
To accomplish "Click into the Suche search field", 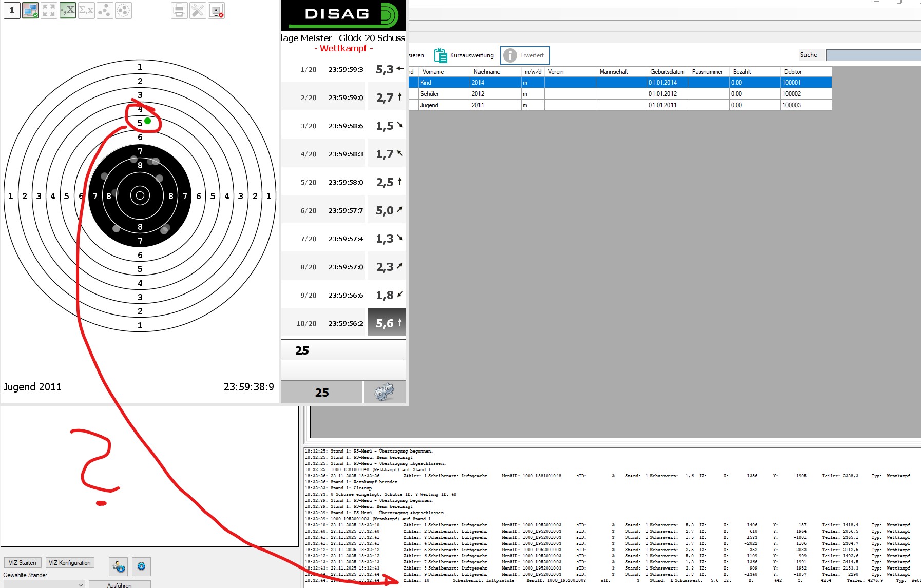I will pyautogui.click(x=873, y=55).
